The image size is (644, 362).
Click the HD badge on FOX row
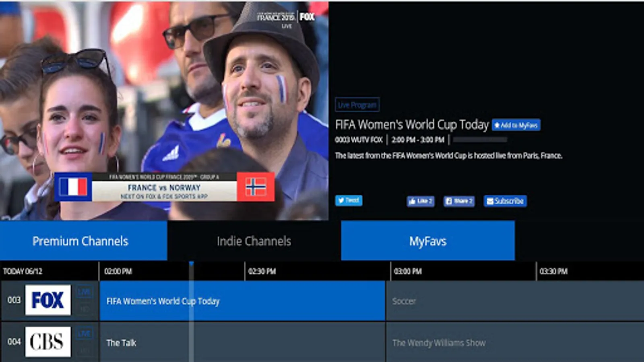click(84, 309)
